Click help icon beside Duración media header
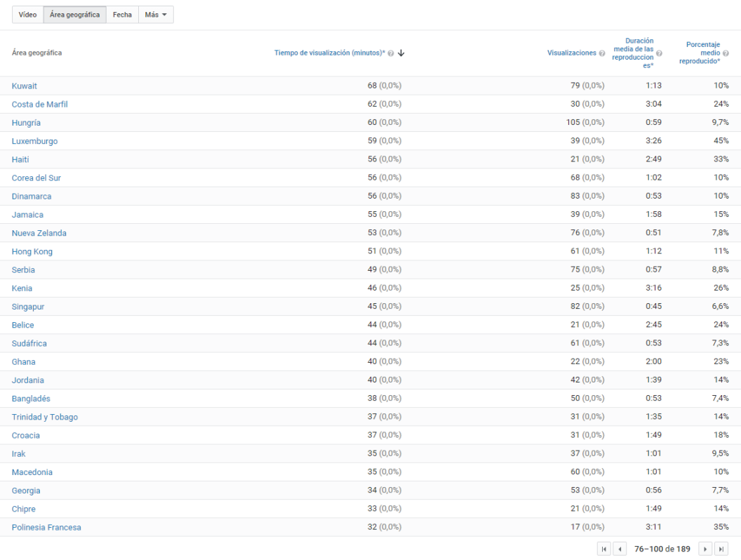741x560 pixels. point(658,53)
